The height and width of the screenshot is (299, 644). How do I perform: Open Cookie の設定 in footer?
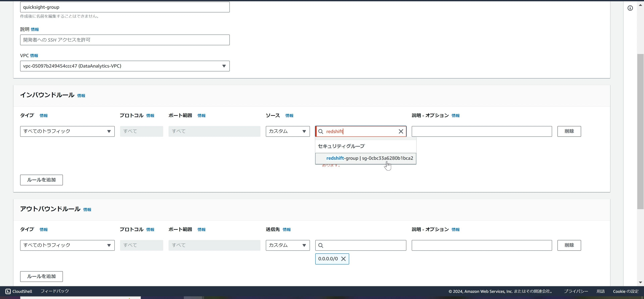(x=626, y=291)
